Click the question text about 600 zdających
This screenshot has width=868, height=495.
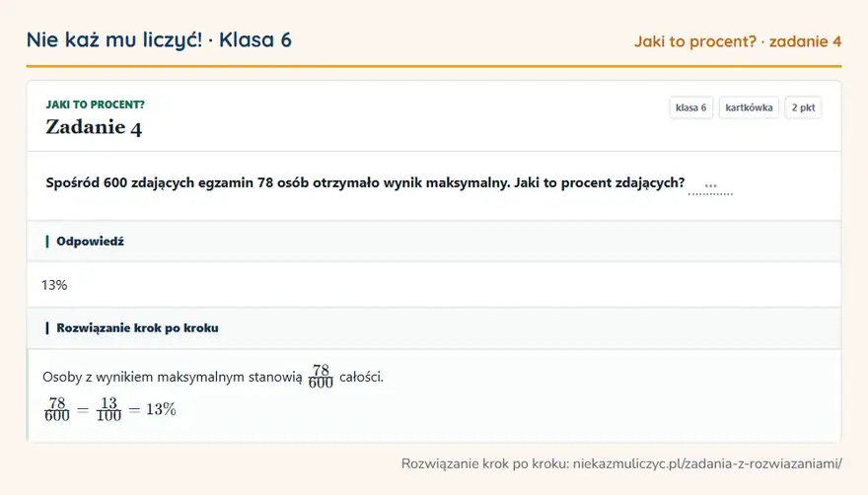pyautogui.click(x=365, y=182)
